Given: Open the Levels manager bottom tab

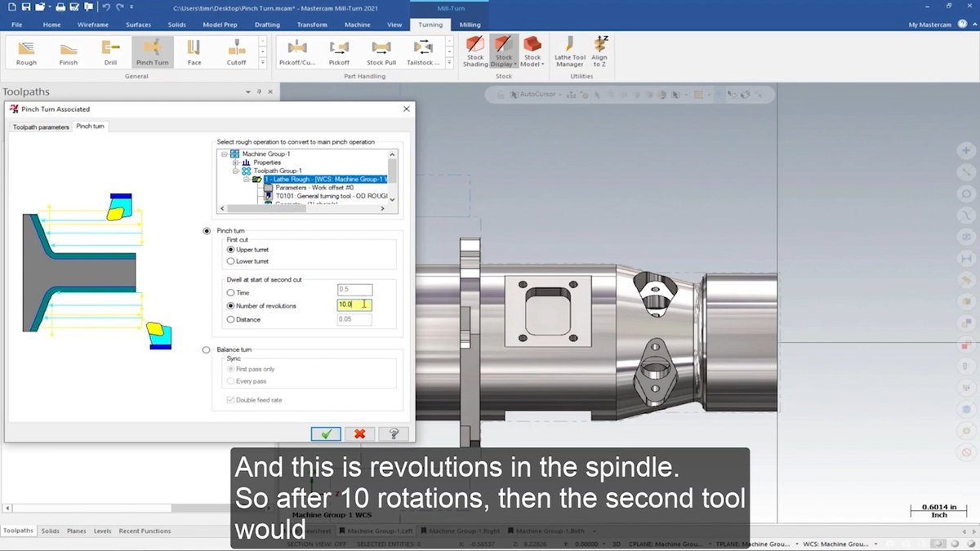Looking at the screenshot, I should point(102,531).
